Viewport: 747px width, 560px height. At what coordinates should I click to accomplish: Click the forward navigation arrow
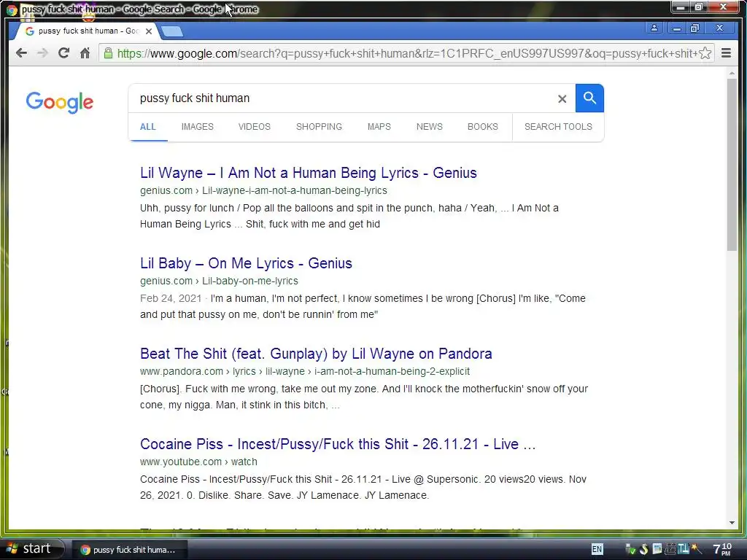42,52
